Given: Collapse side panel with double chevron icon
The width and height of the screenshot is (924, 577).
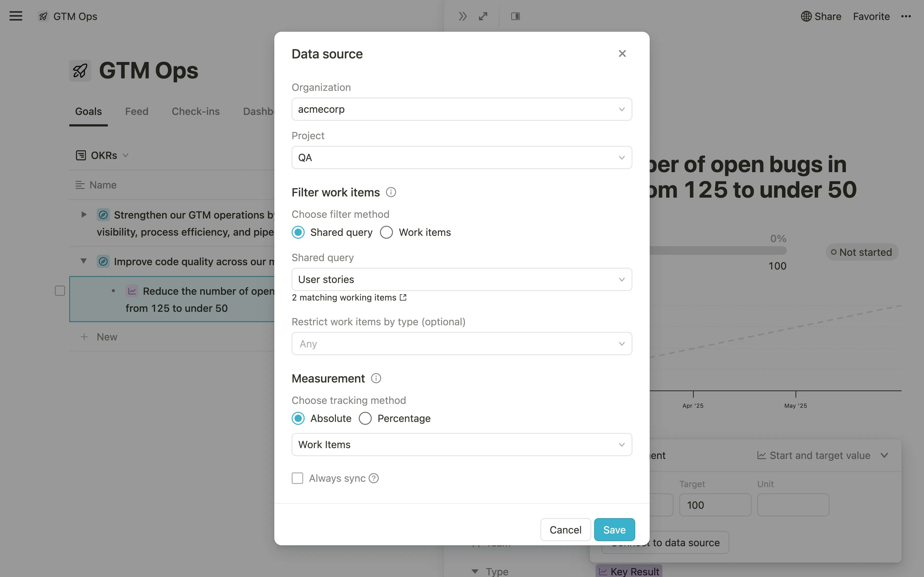Looking at the screenshot, I should pos(462,16).
